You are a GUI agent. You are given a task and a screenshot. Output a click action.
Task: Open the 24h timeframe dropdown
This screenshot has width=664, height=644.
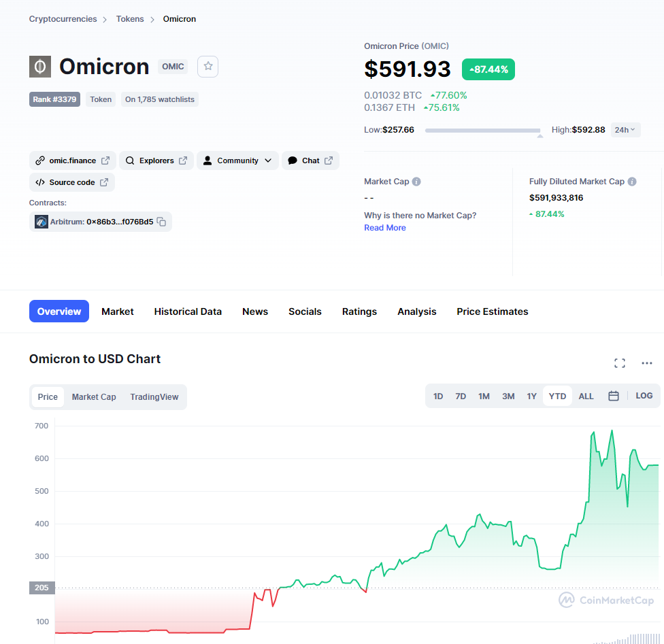(625, 129)
